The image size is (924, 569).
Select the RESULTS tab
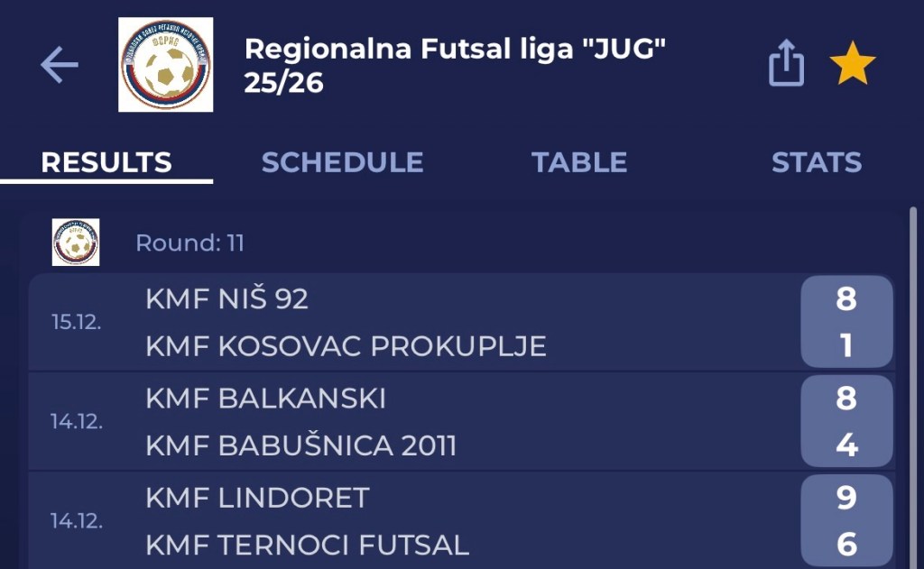[x=106, y=162]
